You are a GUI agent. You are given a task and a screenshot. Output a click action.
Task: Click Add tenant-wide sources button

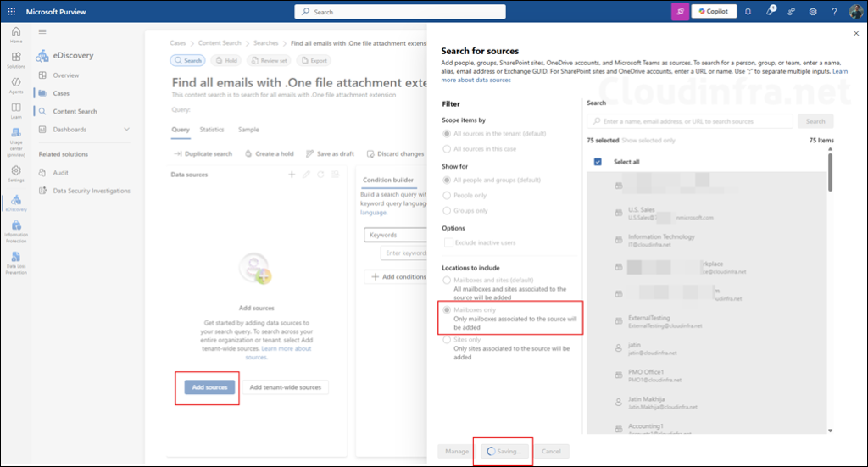pyautogui.click(x=285, y=387)
